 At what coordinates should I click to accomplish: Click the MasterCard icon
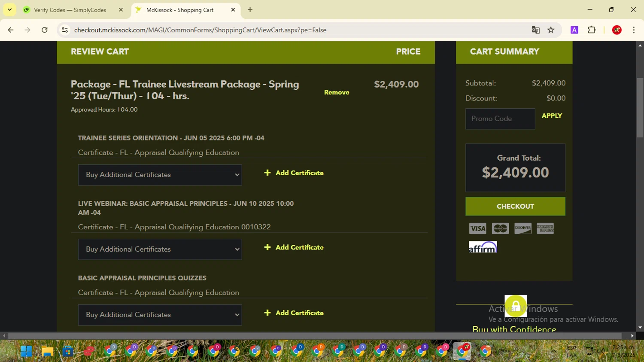[500, 228]
